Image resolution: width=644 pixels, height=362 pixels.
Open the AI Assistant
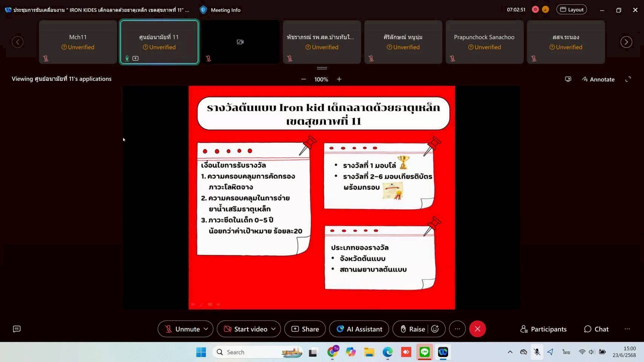359,329
